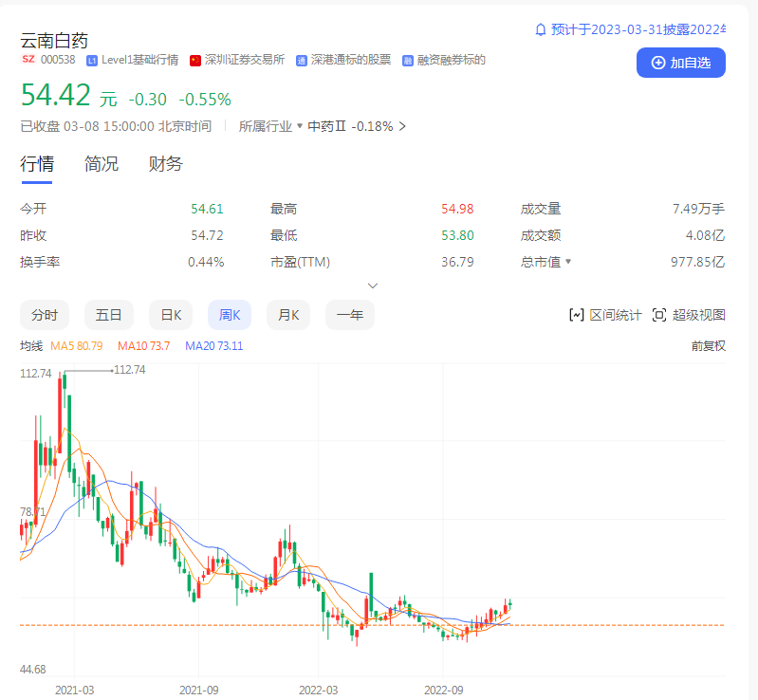Switch to the 行情 tab

click(37, 164)
